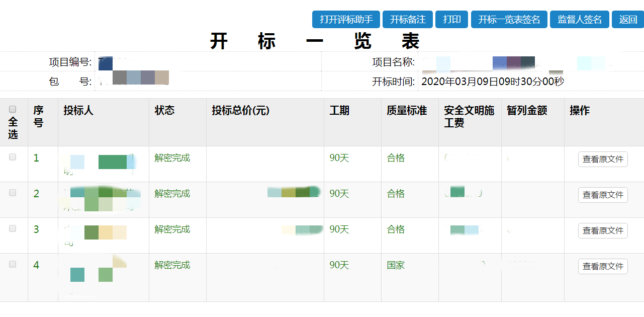Image resolution: width=644 pixels, height=317 pixels.
Task: Check the checkbox for row 1
Action: [x=13, y=157]
